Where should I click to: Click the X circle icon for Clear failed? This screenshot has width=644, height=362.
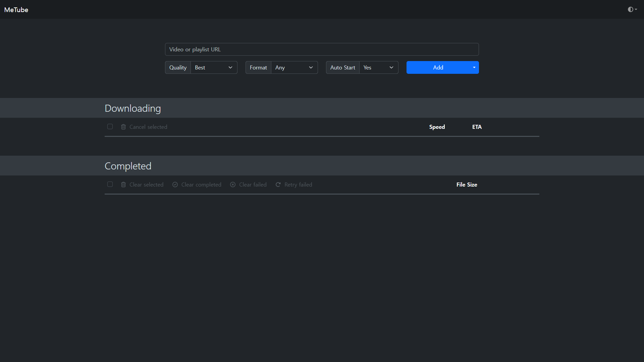click(x=233, y=185)
